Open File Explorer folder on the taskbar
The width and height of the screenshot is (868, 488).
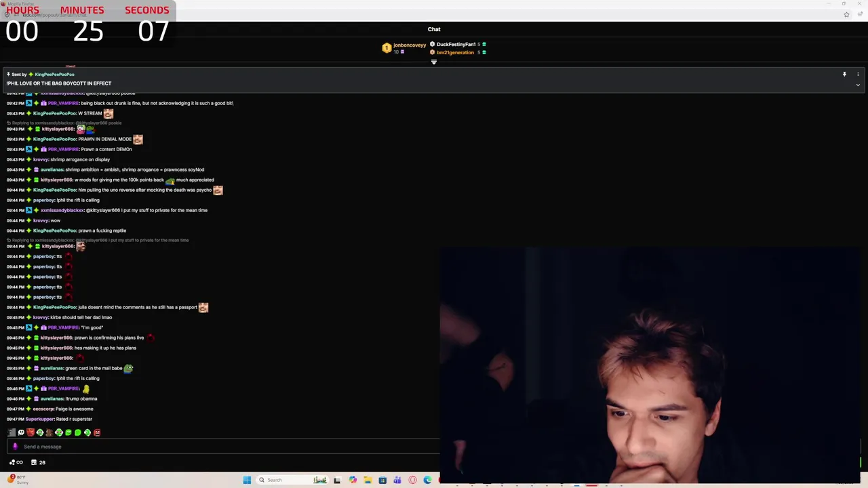[368, 480]
